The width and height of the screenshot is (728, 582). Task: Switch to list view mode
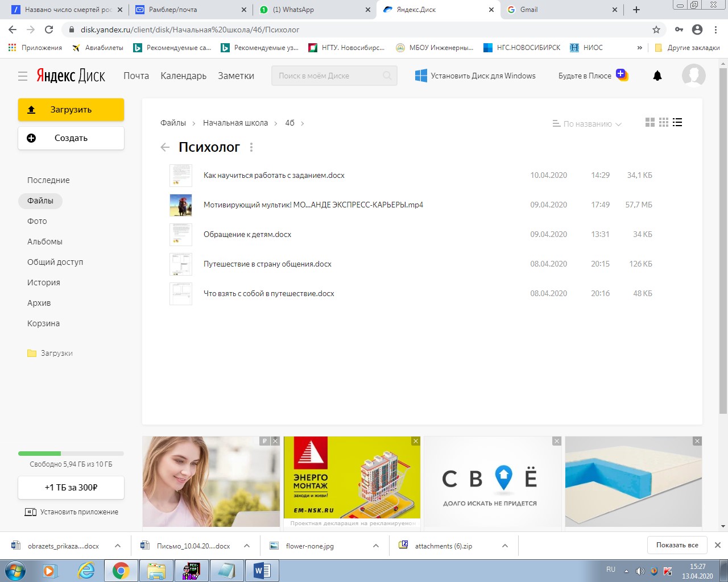click(677, 122)
